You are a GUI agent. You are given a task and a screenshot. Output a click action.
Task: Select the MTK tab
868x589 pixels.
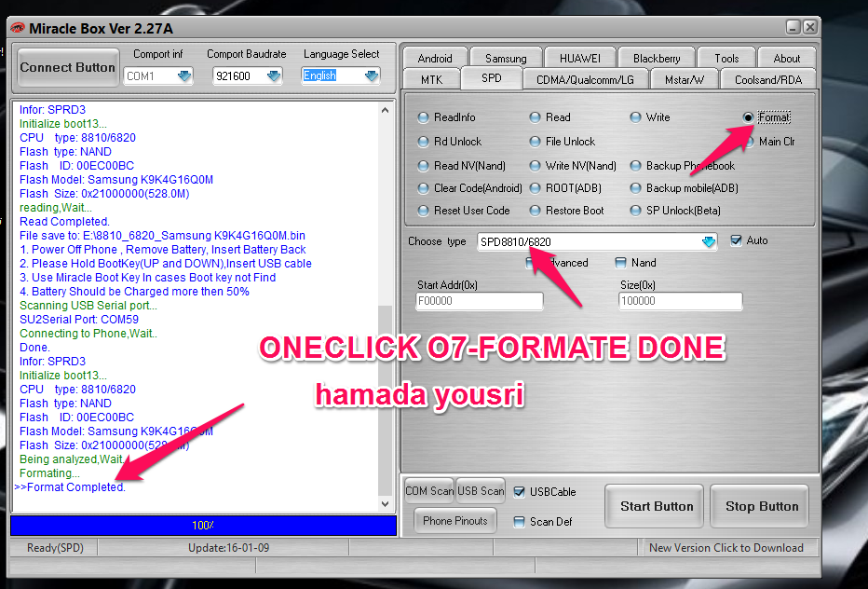tap(432, 80)
